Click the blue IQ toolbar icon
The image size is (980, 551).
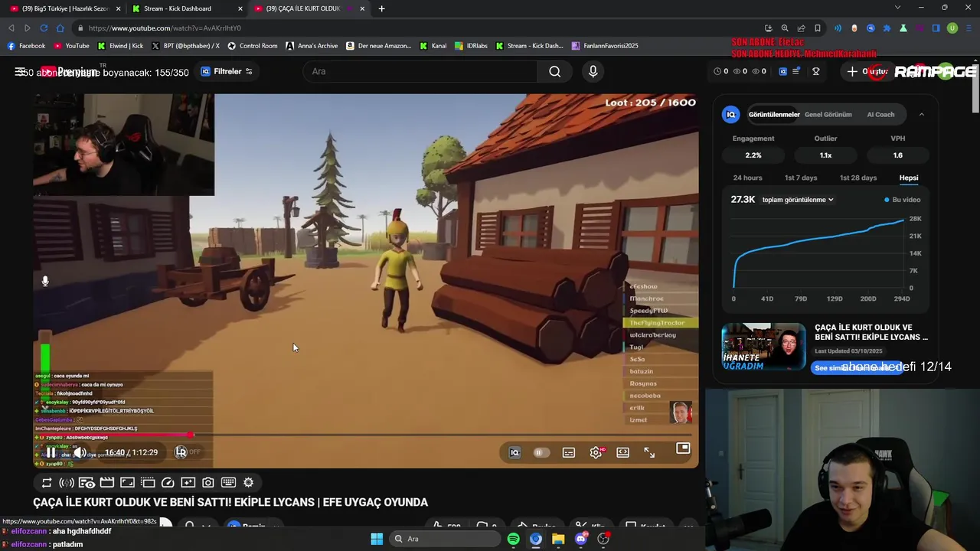click(782, 71)
